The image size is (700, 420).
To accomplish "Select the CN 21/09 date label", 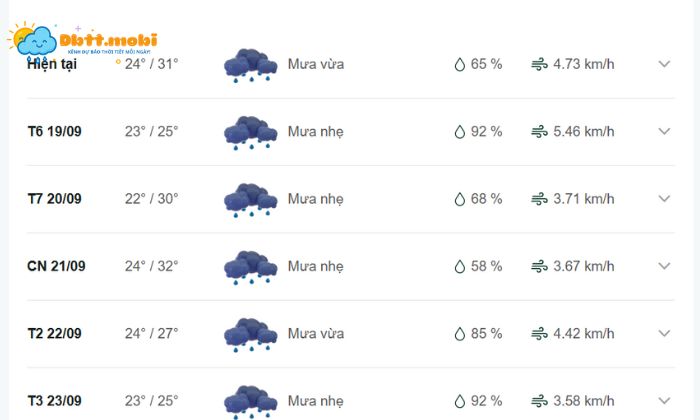I will pos(56,266).
